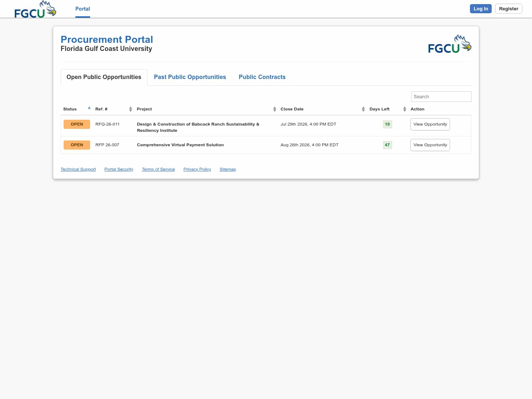The image size is (532, 399).
Task: View Opportunity for RFP 26-007
Action: tap(430, 145)
